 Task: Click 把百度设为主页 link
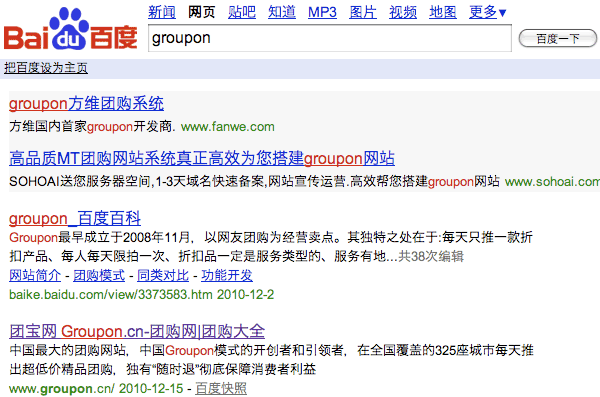tap(46, 68)
